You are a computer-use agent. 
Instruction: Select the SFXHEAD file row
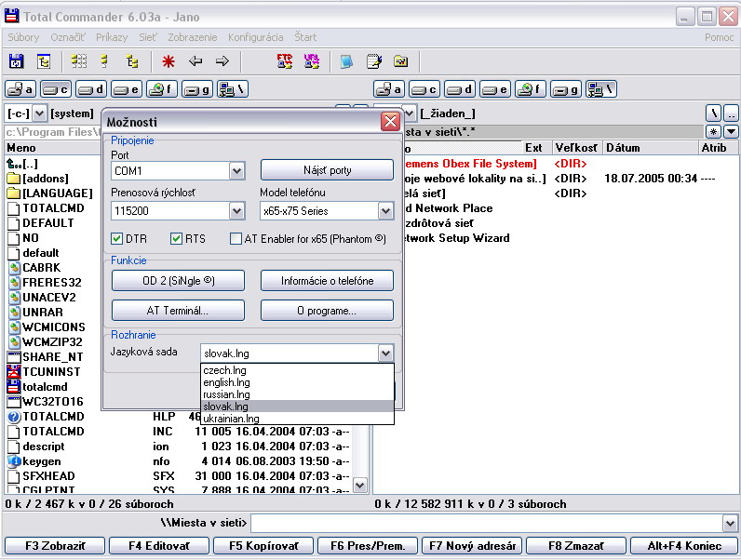(178, 476)
